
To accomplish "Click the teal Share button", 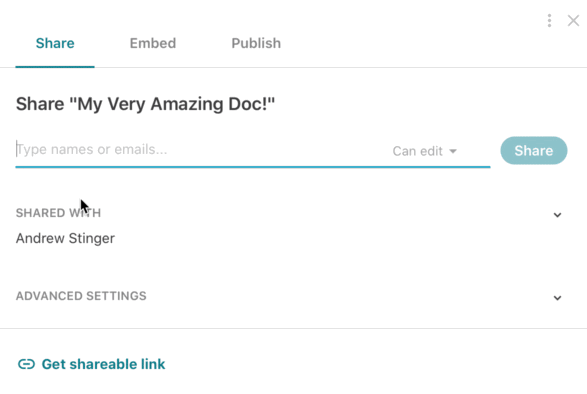I will pyautogui.click(x=534, y=151).
